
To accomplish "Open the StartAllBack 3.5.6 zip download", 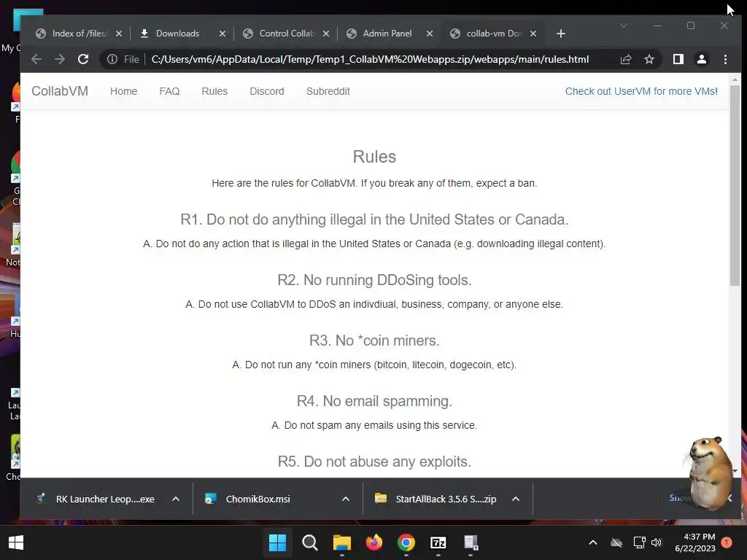I will pos(436,499).
